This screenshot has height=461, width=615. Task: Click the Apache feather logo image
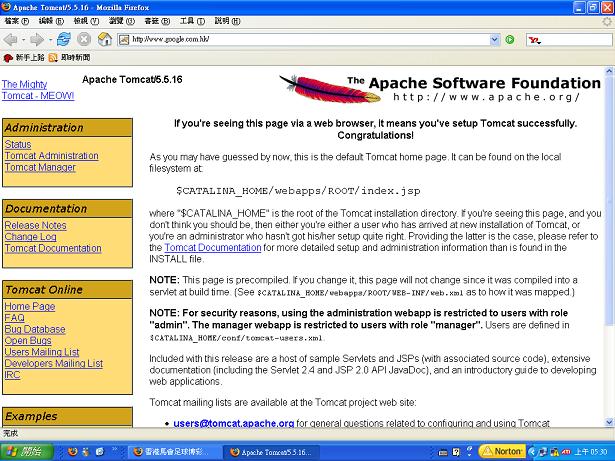point(329,89)
